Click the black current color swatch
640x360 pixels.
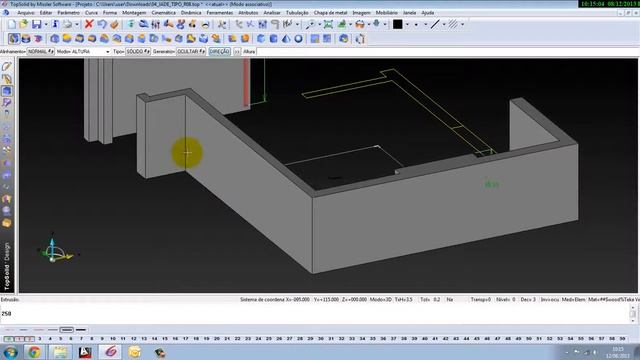coord(398,24)
